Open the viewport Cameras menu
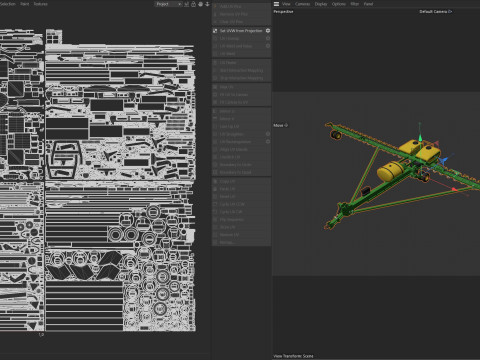Screen dimensions: 480x360 pyautogui.click(x=302, y=4)
